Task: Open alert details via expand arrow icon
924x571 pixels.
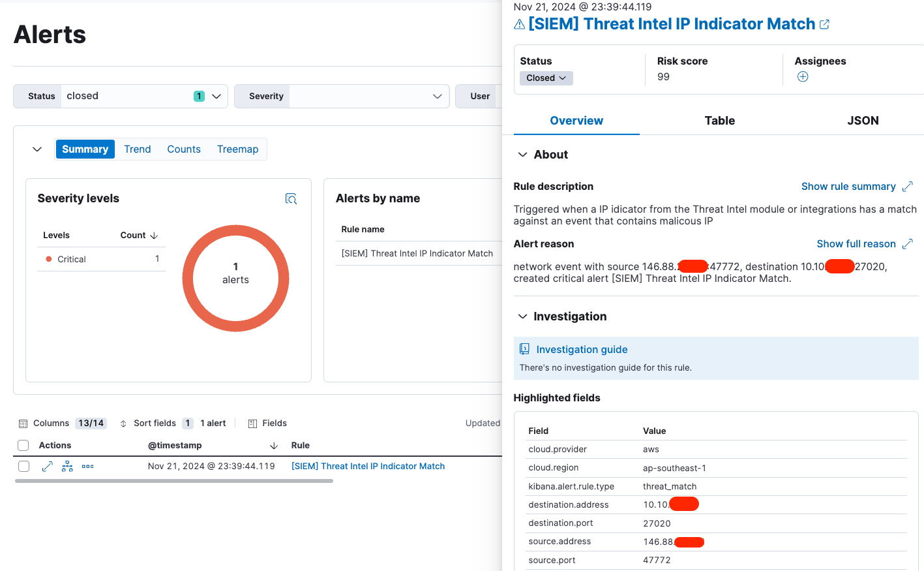Action: [48, 467]
